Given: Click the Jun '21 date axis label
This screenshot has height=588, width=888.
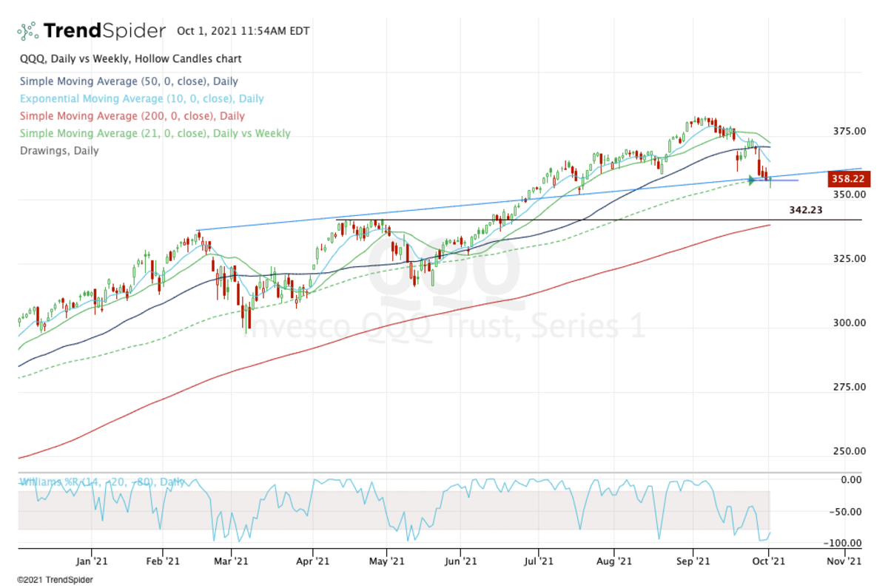Looking at the screenshot, I should pos(460,561).
